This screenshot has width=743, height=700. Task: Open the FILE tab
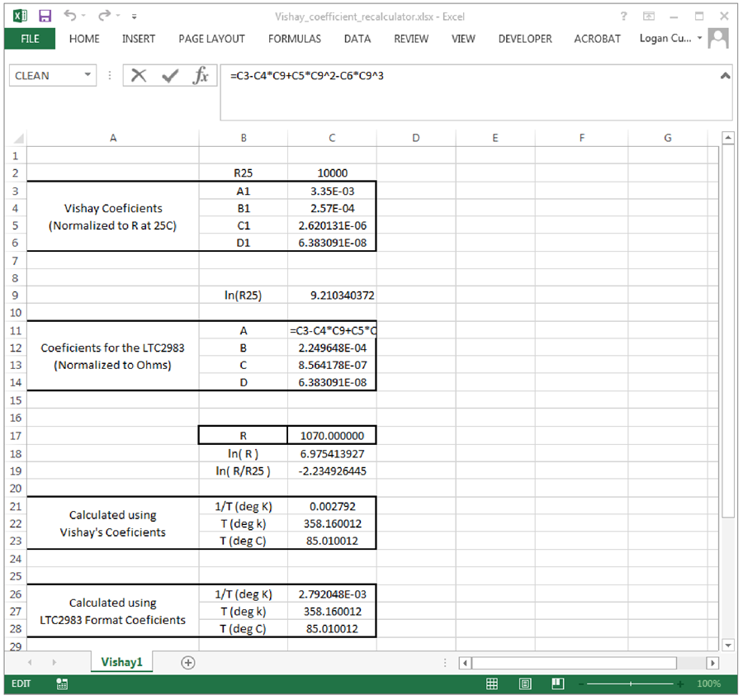pos(30,39)
